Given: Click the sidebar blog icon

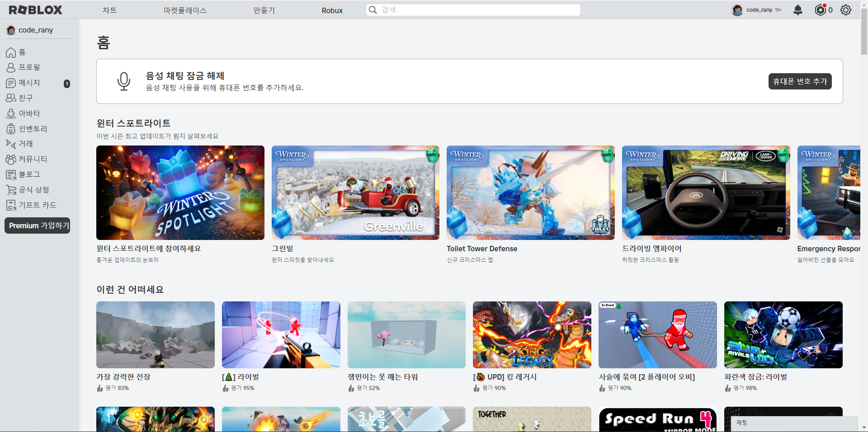Looking at the screenshot, I should coord(11,174).
